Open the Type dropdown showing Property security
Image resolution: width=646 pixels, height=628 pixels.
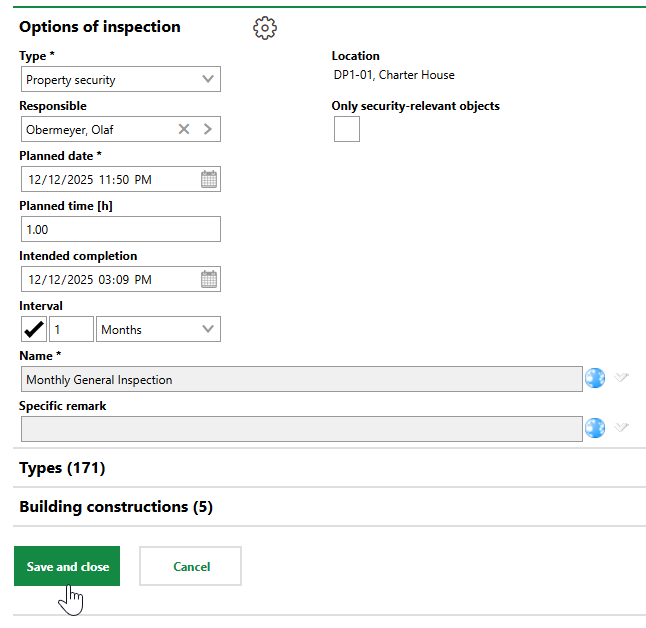click(120, 80)
